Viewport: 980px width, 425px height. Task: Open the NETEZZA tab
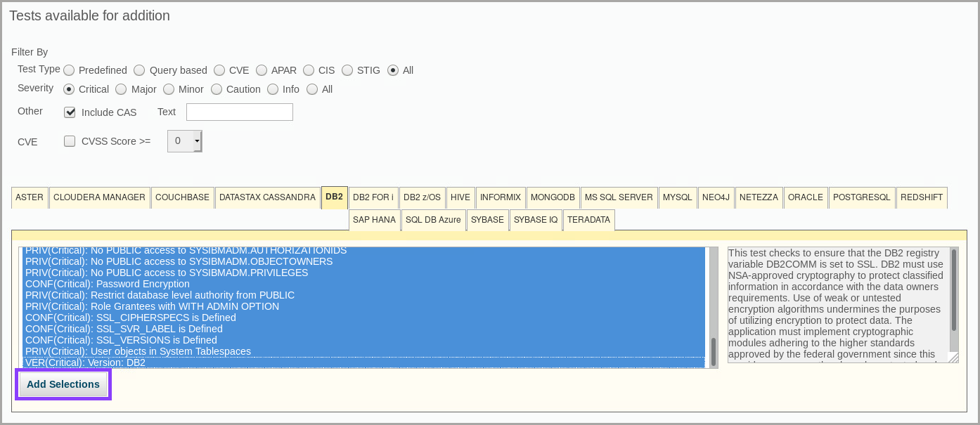[759, 198]
